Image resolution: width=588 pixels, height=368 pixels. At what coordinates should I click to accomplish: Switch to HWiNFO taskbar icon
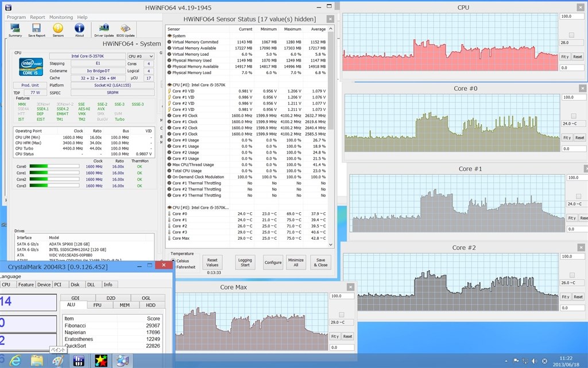[x=79, y=361]
